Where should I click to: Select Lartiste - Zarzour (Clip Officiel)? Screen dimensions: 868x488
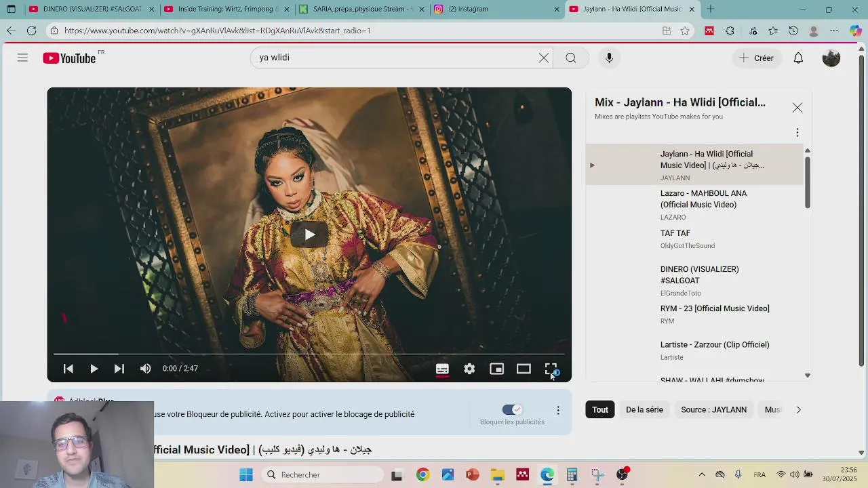pos(694,350)
